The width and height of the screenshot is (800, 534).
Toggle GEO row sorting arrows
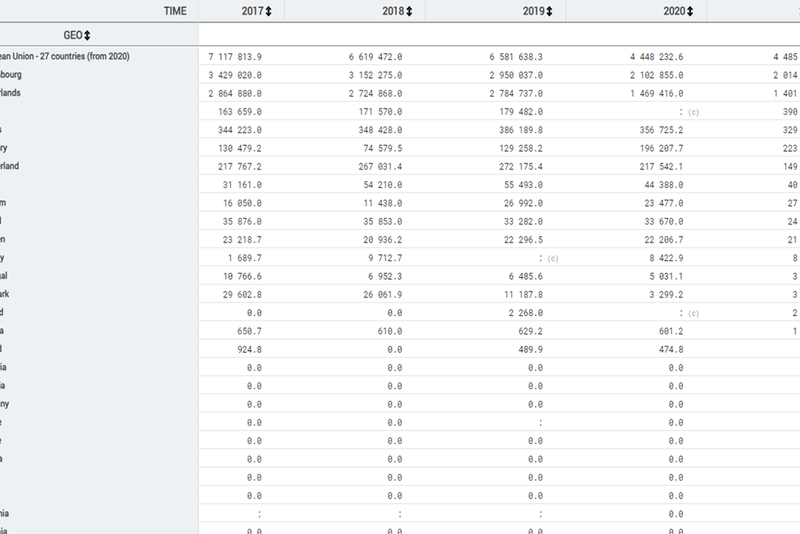click(x=87, y=35)
